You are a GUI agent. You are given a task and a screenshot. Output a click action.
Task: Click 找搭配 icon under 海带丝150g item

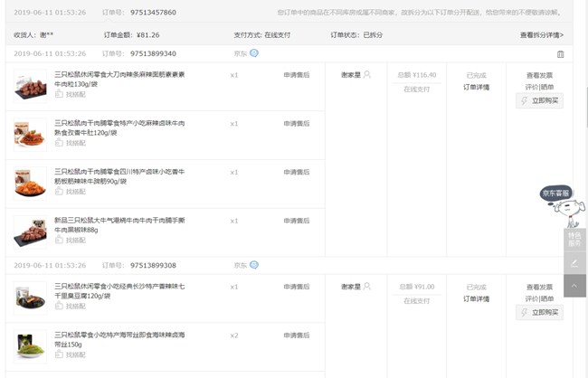coord(59,354)
